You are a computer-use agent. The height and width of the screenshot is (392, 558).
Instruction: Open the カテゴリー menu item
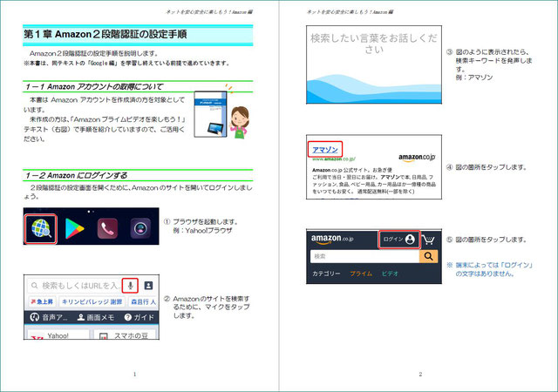pos(326,274)
